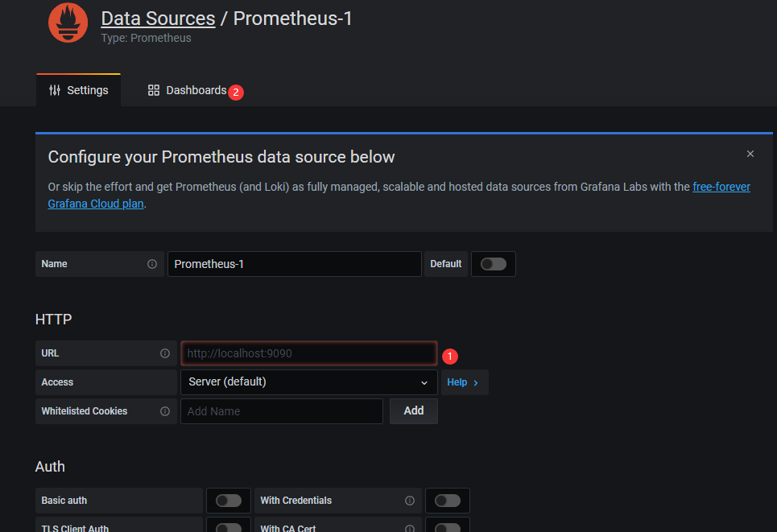Show the With Credentials info tooltip
The height and width of the screenshot is (532, 777).
410,501
